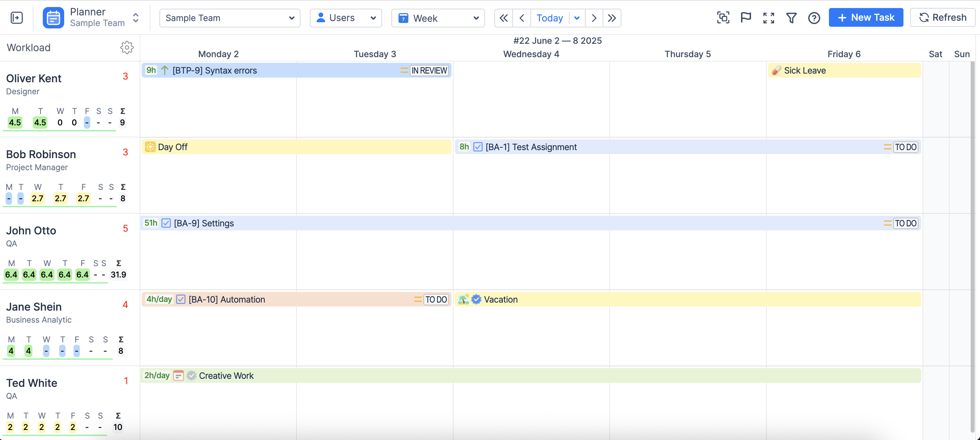980x440 pixels.
Task: Click checkbox icon on BA-1 Test Assignment
Action: click(x=478, y=147)
